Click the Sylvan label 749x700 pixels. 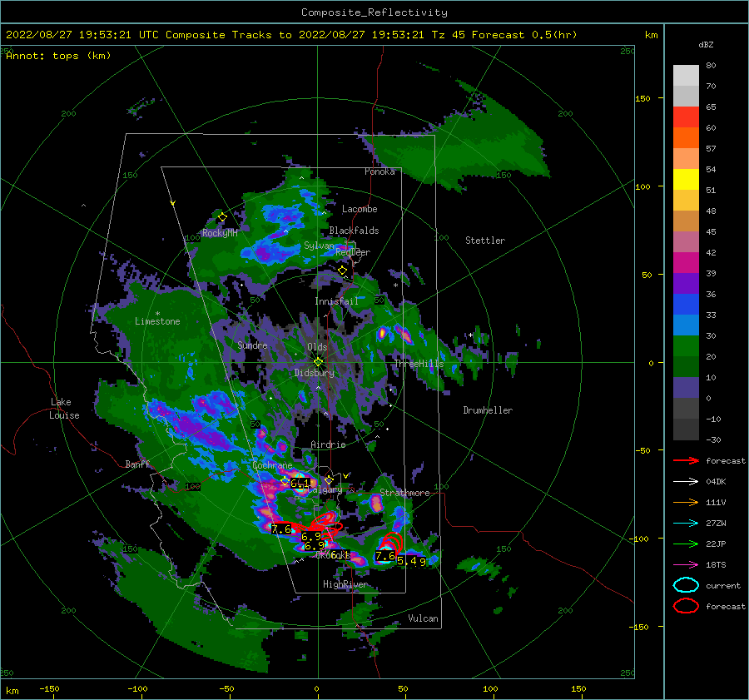[x=319, y=246]
